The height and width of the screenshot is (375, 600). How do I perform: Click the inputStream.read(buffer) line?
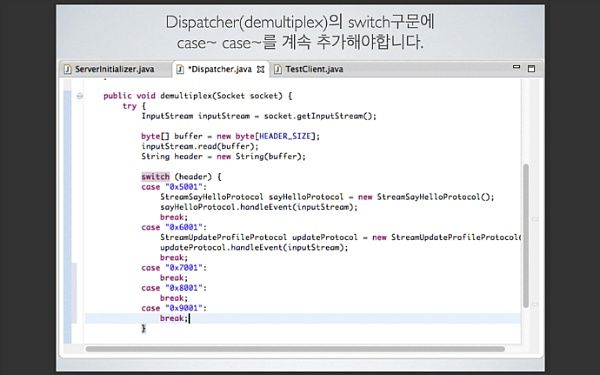click(200, 146)
